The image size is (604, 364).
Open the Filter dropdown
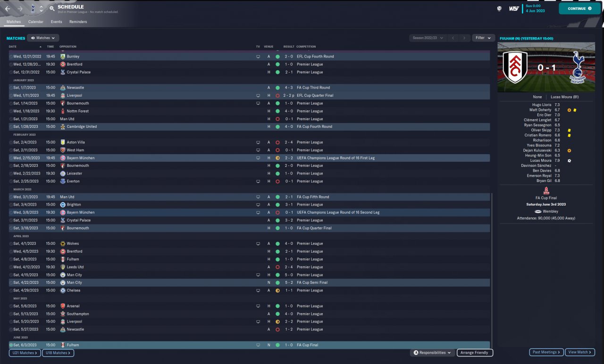483,38
